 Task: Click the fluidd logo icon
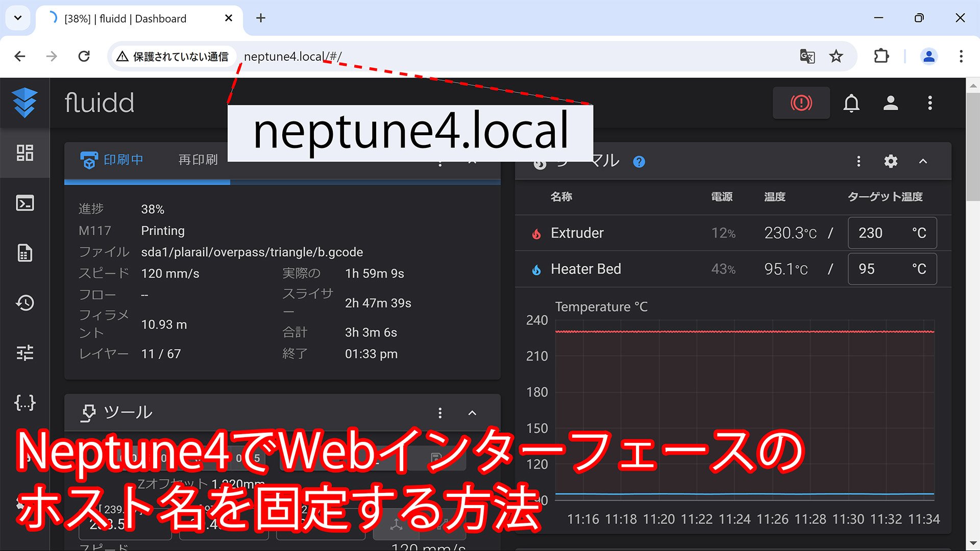(24, 103)
